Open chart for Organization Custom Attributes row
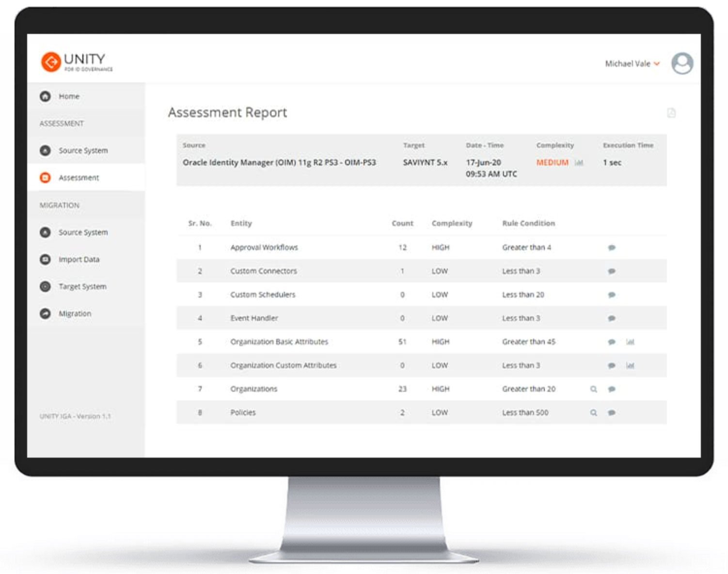Image resolution: width=728 pixels, height=574 pixels. [630, 366]
